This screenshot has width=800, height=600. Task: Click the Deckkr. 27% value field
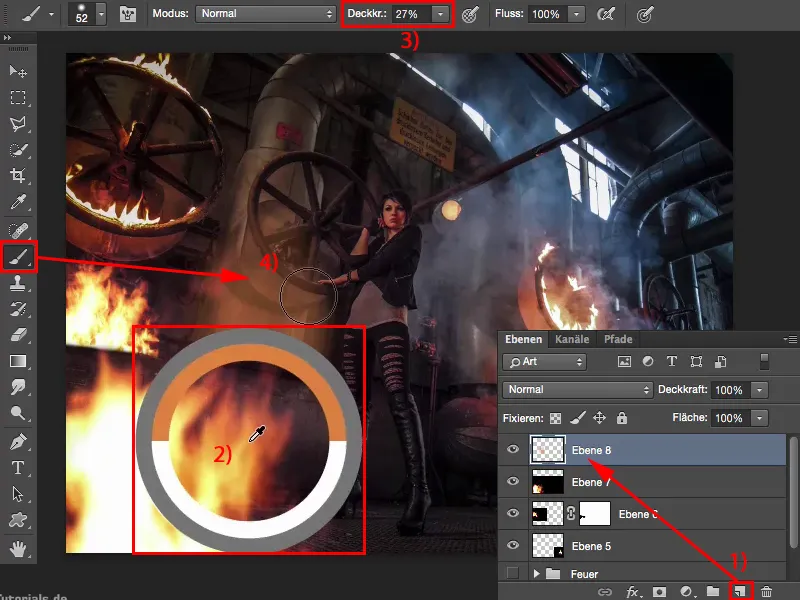pos(412,14)
